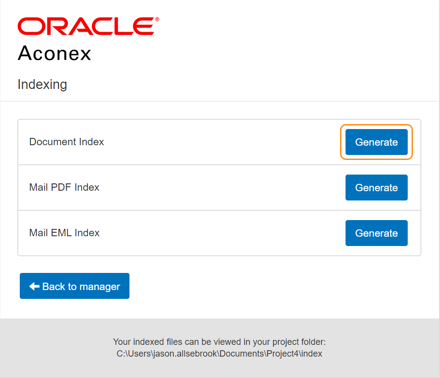Click the red Oracle logo
Image resolution: width=440 pixels, height=378 pixels.
(x=88, y=26)
